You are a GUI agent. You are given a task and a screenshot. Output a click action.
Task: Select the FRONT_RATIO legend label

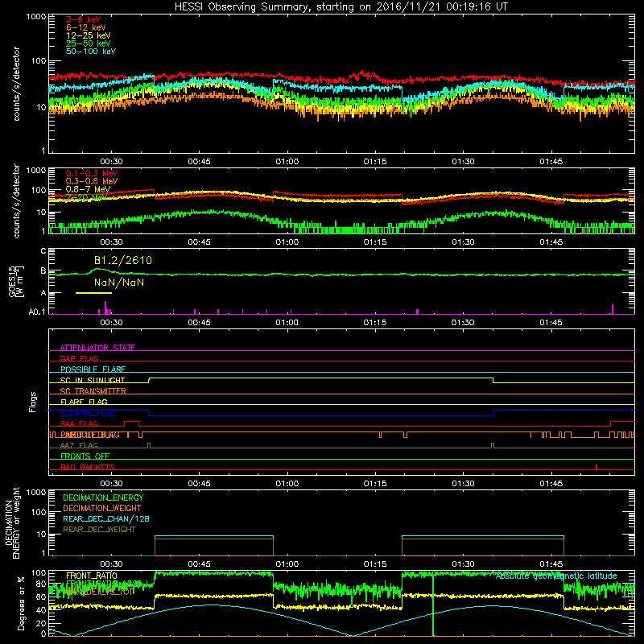(x=92, y=576)
